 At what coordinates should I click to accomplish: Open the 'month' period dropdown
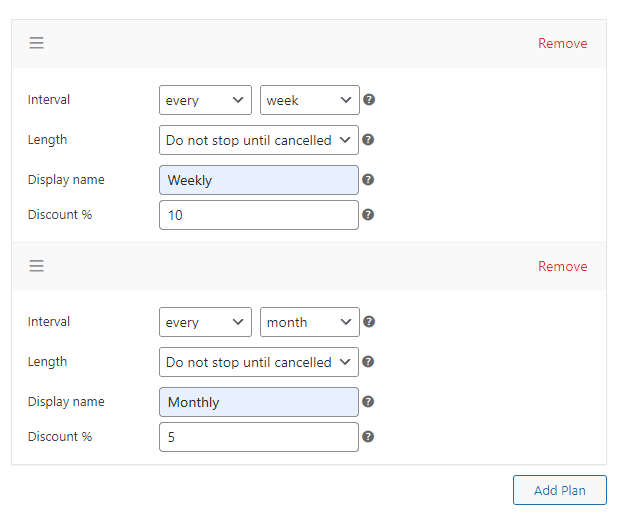click(310, 322)
